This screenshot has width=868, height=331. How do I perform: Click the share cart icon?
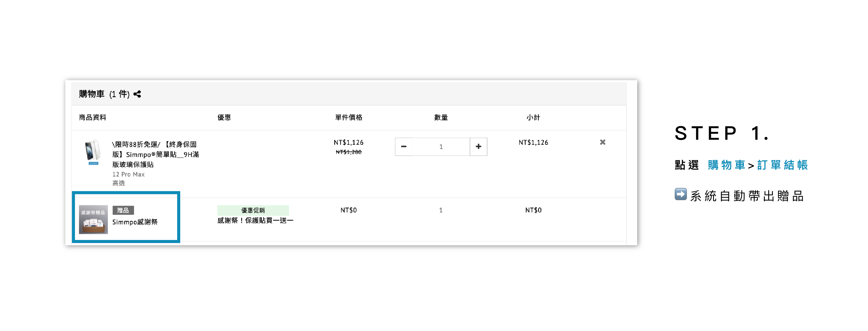pyautogui.click(x=137, y=94)
